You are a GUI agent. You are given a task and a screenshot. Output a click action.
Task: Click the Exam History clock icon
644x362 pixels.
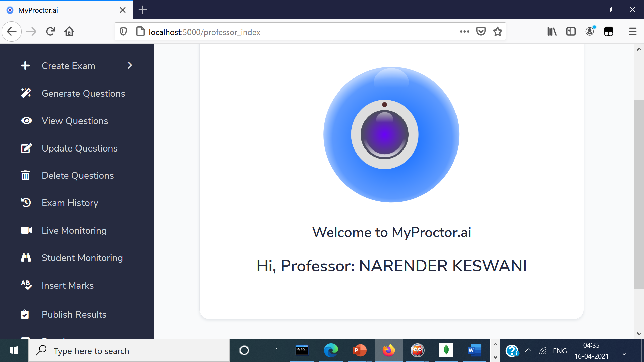tap(26, 203)
